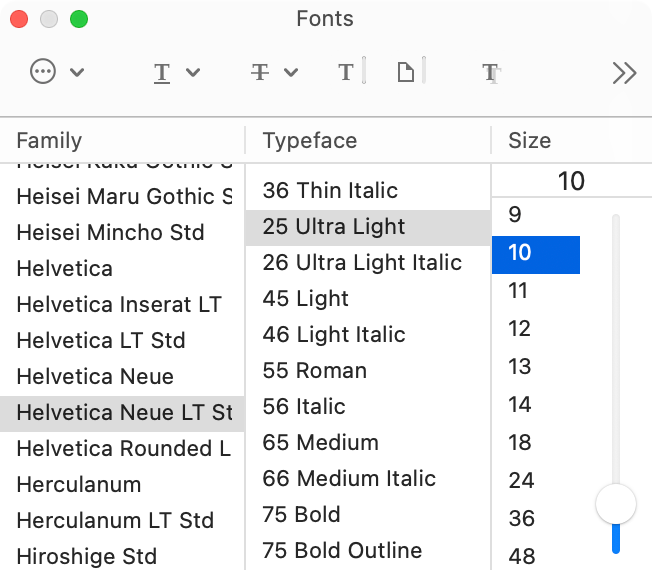Set font size to 12
The height and width of the screenshot is (570, 652).
click(x=536, y=328)
